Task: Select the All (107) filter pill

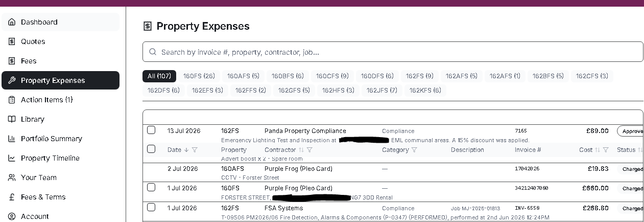Action: click(x=159, y=76)
